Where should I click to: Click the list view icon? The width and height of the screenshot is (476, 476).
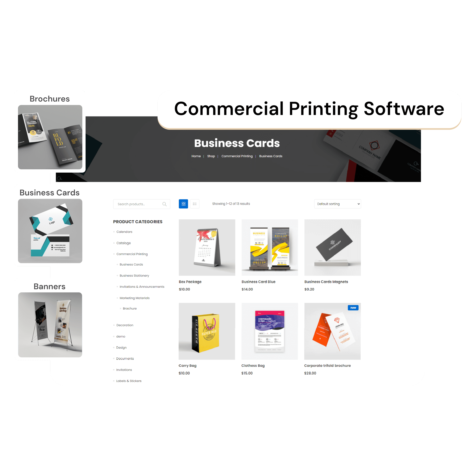pyautogui.click(x=195, y=203)
